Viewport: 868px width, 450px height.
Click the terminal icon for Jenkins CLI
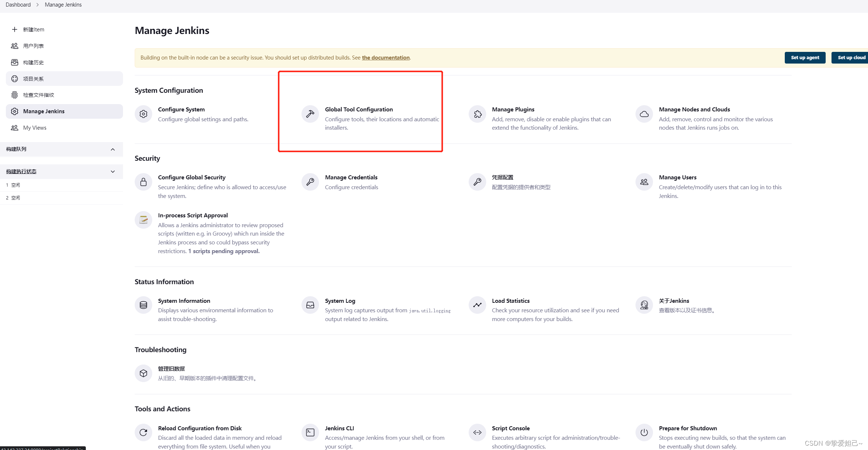pyautogui.click(x=310, y=432)
